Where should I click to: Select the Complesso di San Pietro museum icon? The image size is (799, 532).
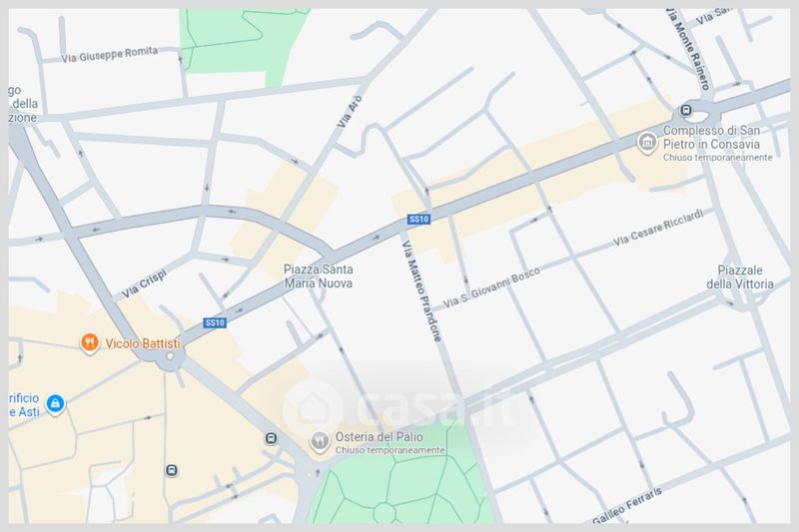[x=647, y=144]
